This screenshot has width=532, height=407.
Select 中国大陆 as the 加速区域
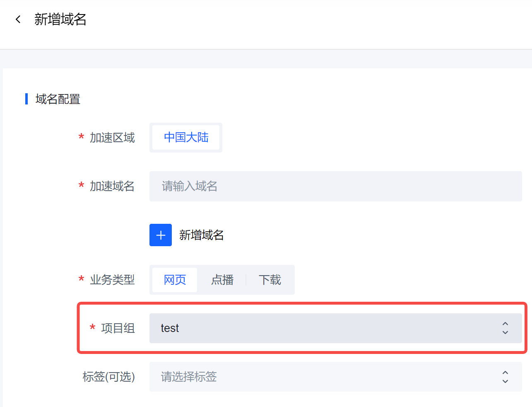[x=186, y=138]
